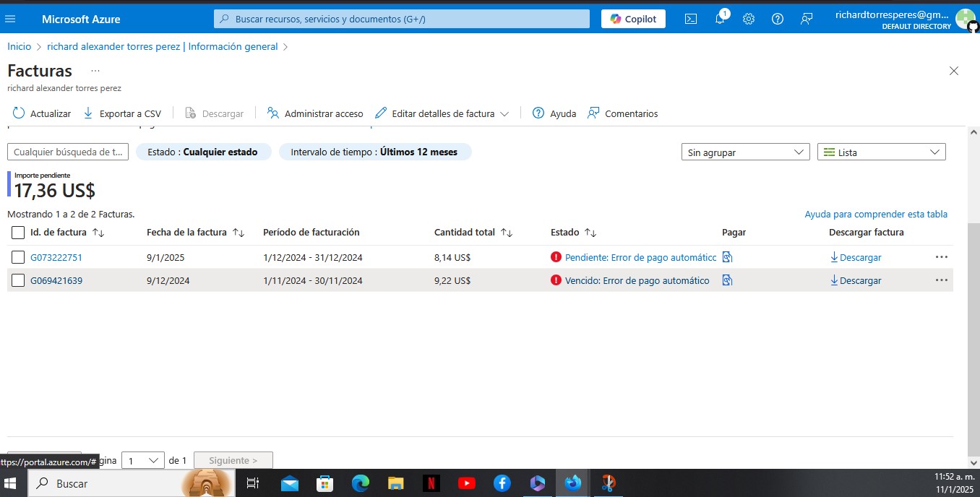Screen dimensions: 980x497
Task: Click Exportar a CSV
Action: [x=122, y=113]
